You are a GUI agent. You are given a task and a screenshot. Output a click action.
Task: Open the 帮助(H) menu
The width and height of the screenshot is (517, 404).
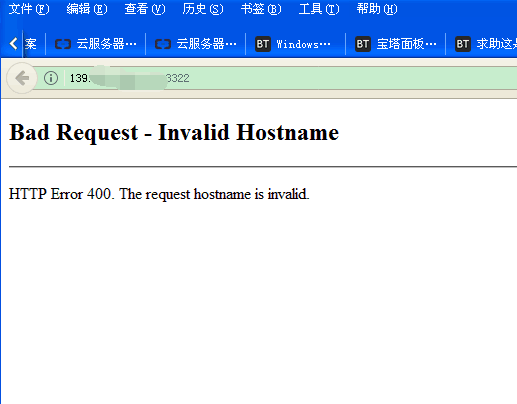tap(377, 9)
